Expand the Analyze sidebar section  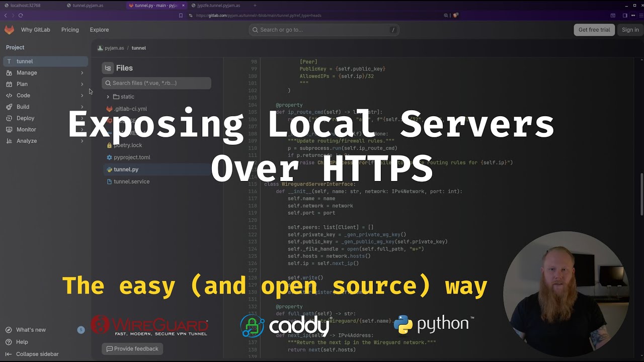coord(82,141)
